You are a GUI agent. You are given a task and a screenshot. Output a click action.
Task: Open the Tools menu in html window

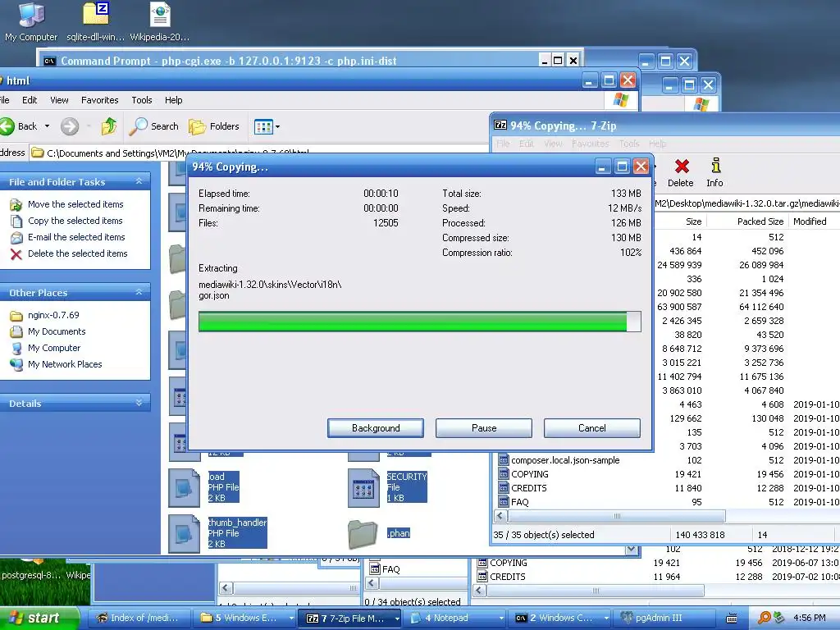(142, 100)
